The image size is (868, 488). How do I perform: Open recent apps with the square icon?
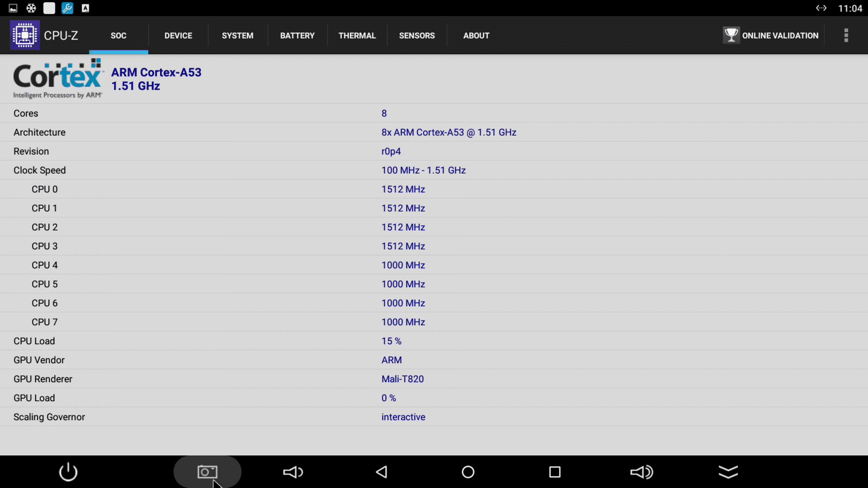tap(554, 472)
